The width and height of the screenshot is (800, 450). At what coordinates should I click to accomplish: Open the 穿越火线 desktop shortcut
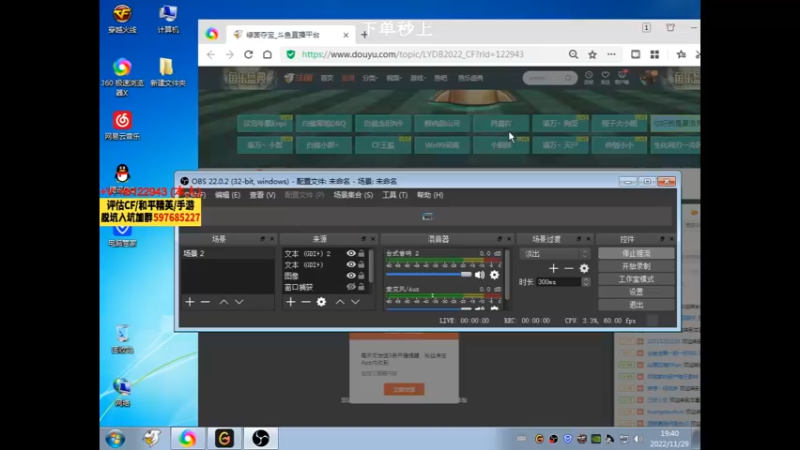coord(122,19)
